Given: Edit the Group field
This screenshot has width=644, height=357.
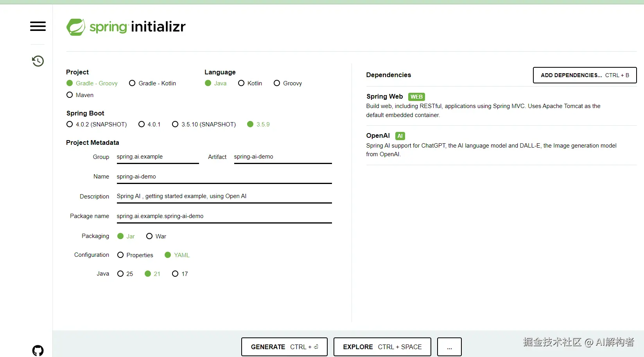Looking at the screenshot, I should point(158,157).
